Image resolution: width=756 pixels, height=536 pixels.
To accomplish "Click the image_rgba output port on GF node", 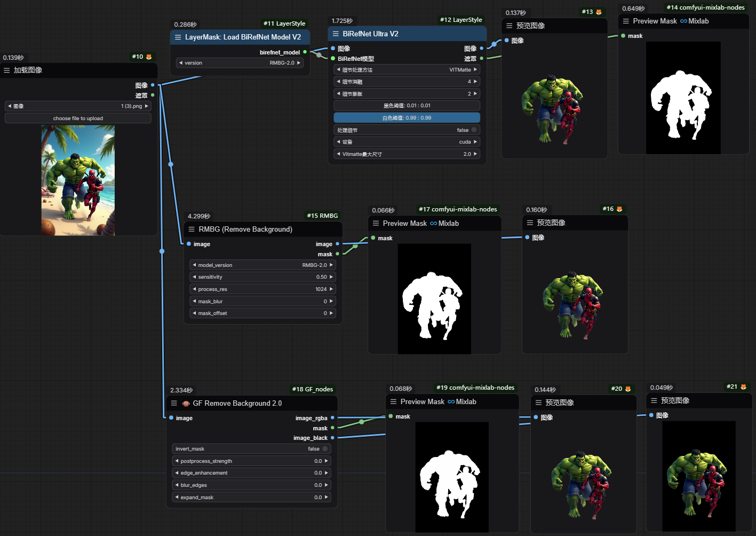I will [x=332, y=418].
